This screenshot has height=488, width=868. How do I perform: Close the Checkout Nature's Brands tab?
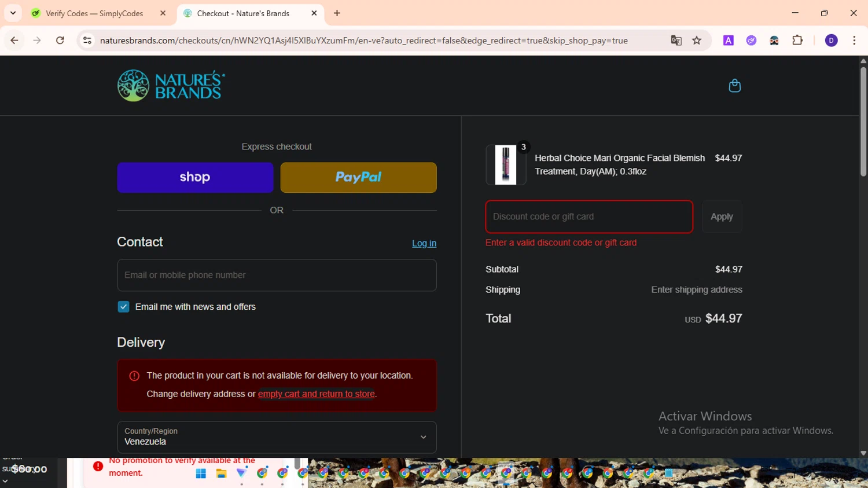click(x=314, y=13)
